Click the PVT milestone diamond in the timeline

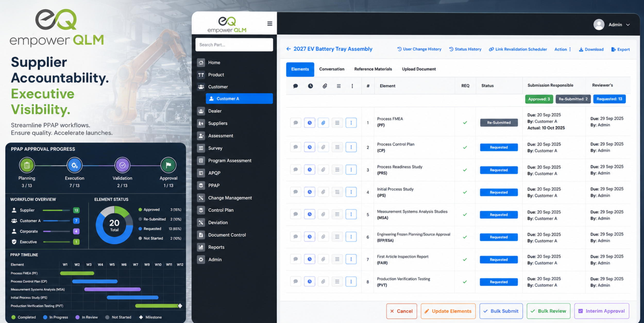click(x=180, y=306)
